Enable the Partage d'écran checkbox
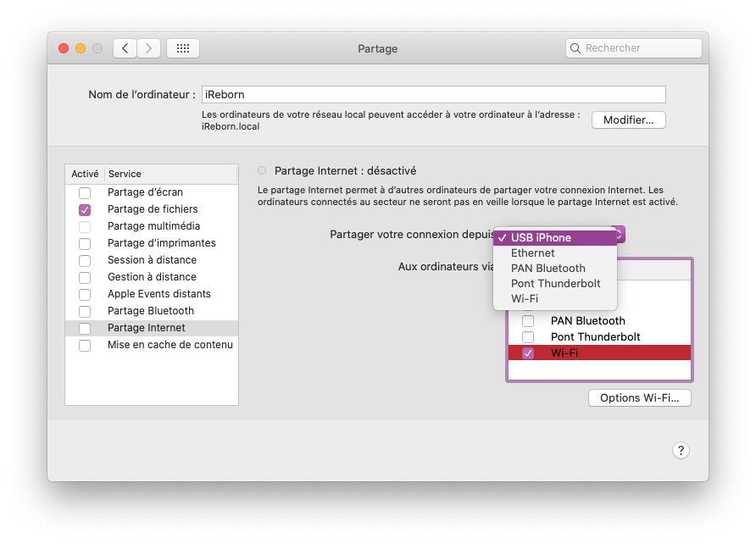 click(84, 192)
